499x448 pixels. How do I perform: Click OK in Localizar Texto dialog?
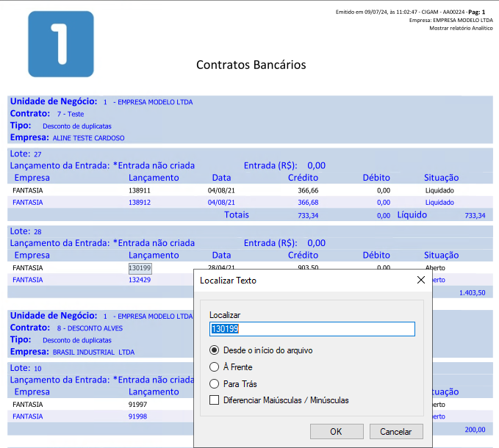point(337,431)
